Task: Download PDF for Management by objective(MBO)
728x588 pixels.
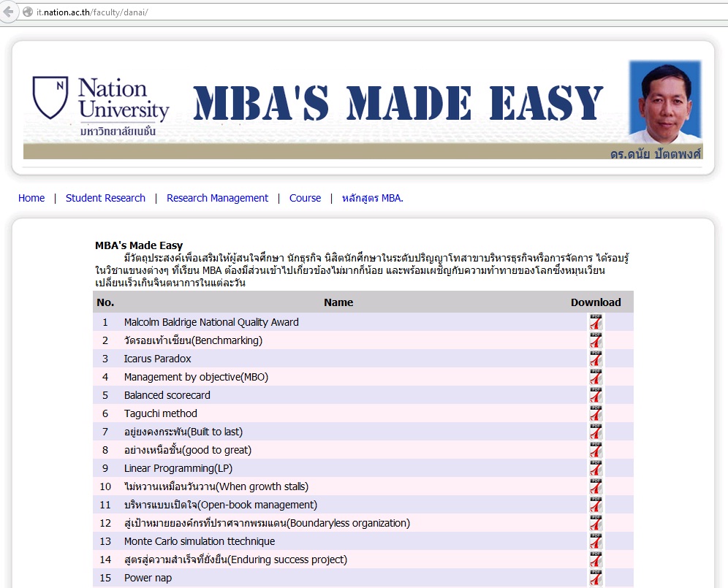Action: pos(596,377)
